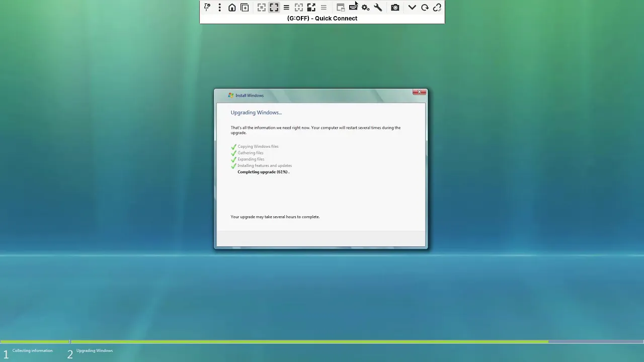The width and height of the screenshot is (644, 362).
Task: Open the gears settings icon
Action: click(366, 7)
